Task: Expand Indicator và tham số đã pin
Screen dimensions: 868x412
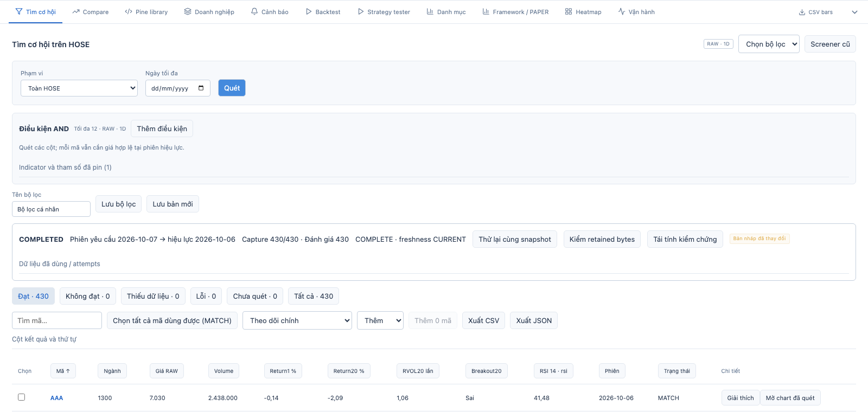Action: tap(65, 168)
